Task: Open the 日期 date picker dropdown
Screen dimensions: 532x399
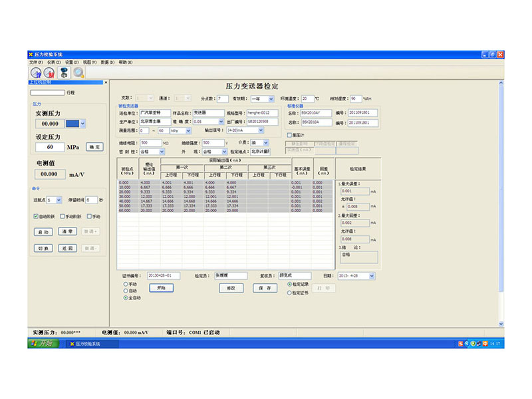Action: [371, 275]
